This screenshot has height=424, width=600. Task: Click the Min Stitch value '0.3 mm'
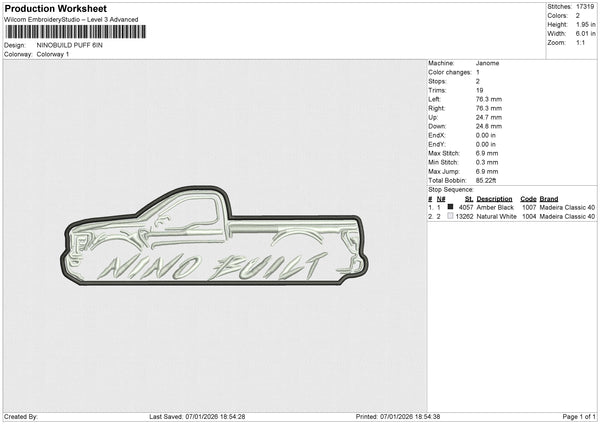[x=487, y=162]
